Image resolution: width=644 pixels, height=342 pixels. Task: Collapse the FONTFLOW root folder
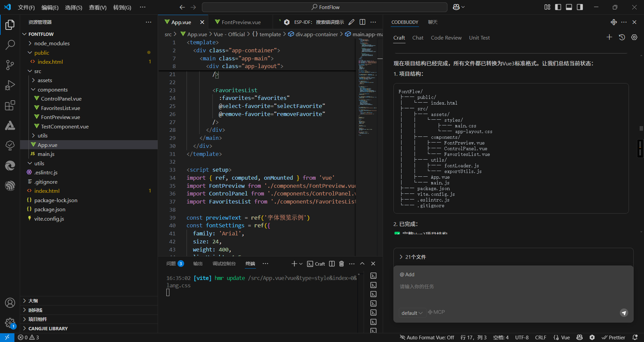click(89, 34)
